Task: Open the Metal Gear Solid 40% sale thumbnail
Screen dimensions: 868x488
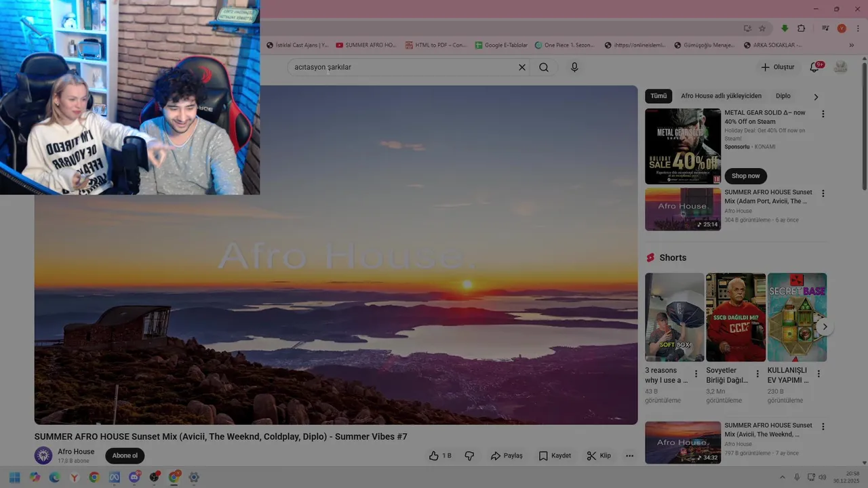Action: (683, 146)
